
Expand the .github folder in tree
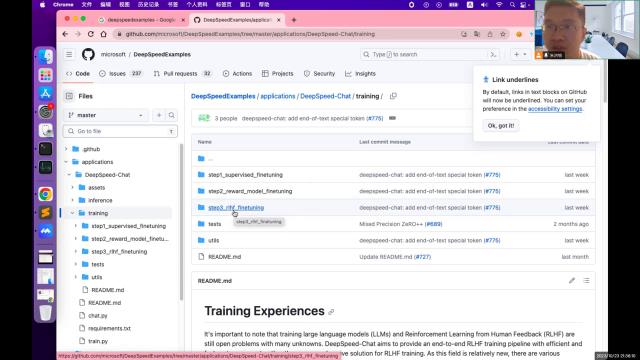coord(66,149)
